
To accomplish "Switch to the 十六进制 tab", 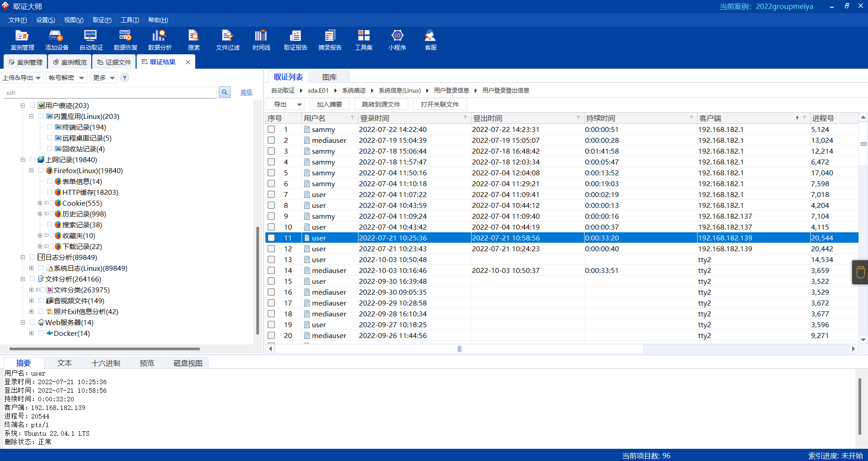I will (x=106, y=363).
